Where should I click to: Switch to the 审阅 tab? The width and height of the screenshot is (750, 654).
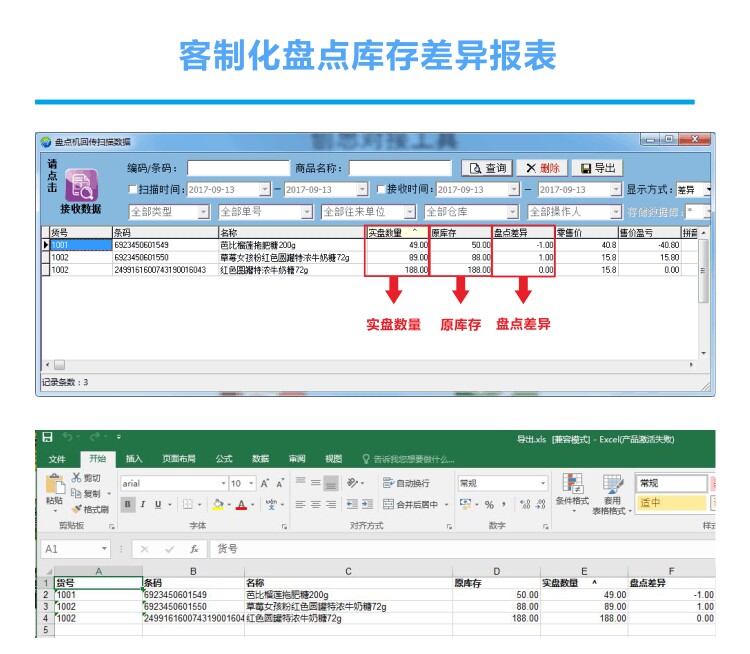(297, 459)
